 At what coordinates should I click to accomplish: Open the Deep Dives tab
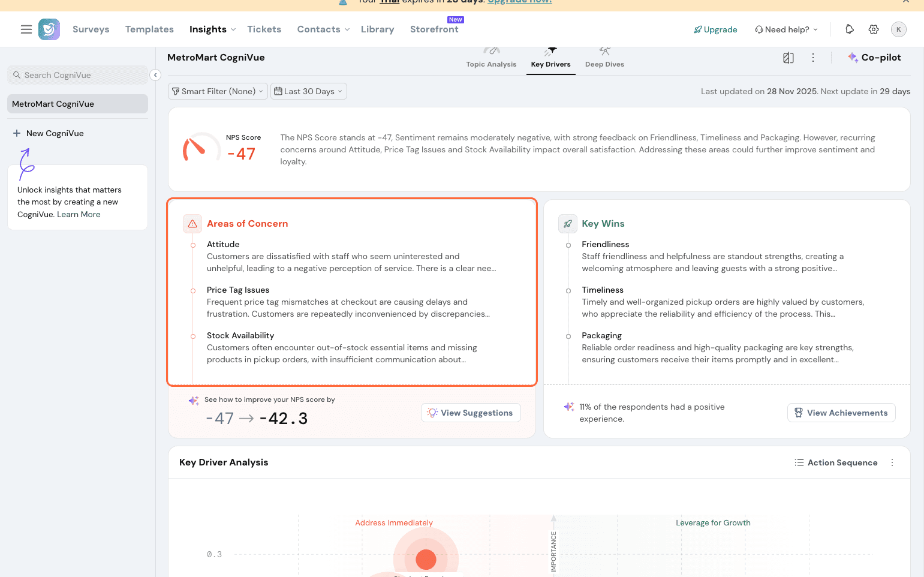[x=604, y=59]
